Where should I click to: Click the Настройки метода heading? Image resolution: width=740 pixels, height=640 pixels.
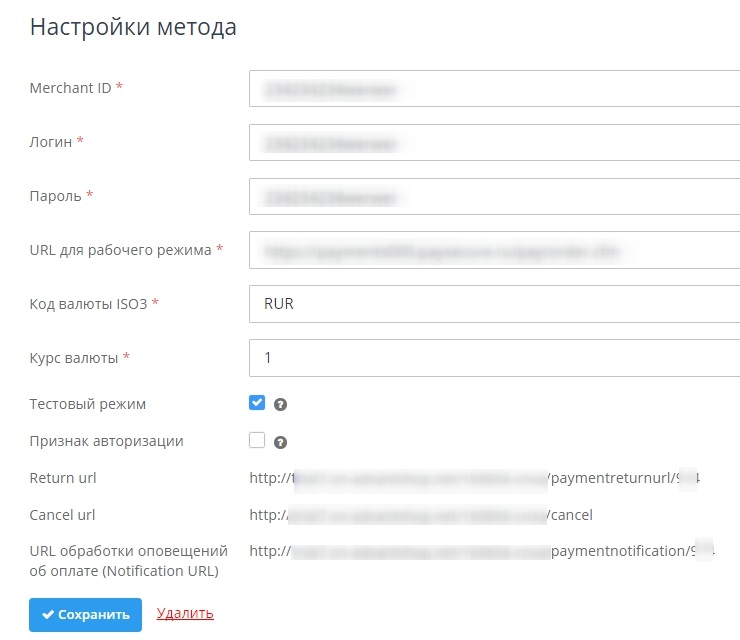(x=133, y=27)
